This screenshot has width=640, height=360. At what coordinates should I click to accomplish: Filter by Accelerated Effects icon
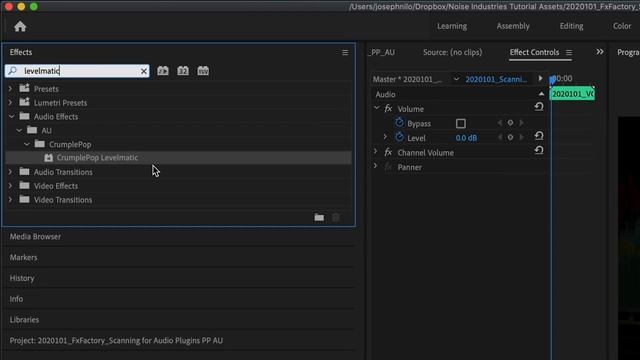pyautogui.click(x=163, y=71)
